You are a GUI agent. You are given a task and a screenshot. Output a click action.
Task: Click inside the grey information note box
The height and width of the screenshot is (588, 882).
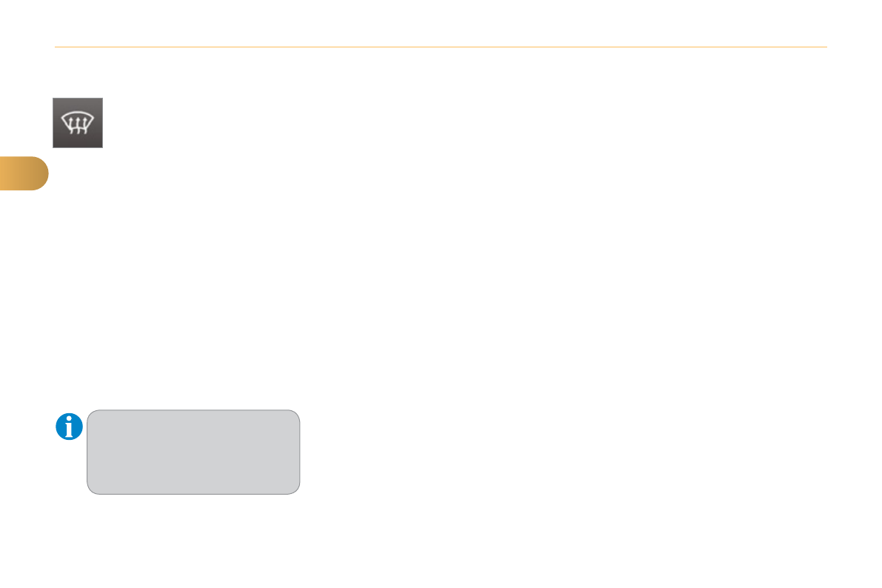click(193, 452)
